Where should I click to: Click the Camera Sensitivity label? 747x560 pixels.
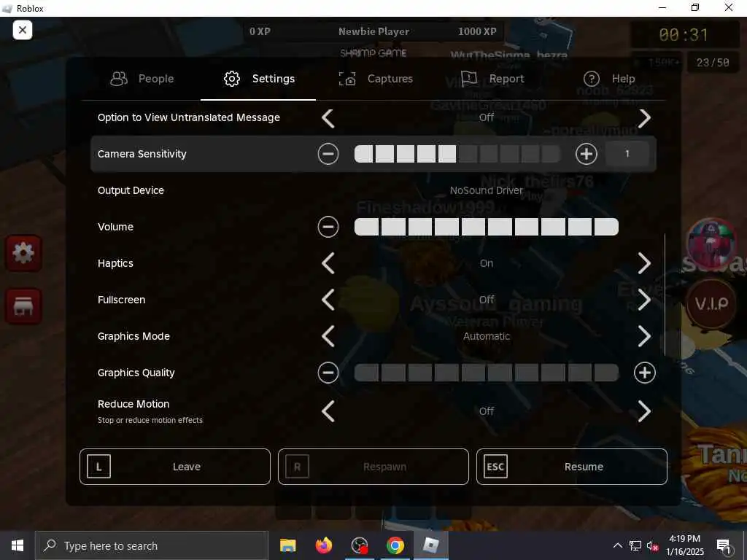coord(142,154)
